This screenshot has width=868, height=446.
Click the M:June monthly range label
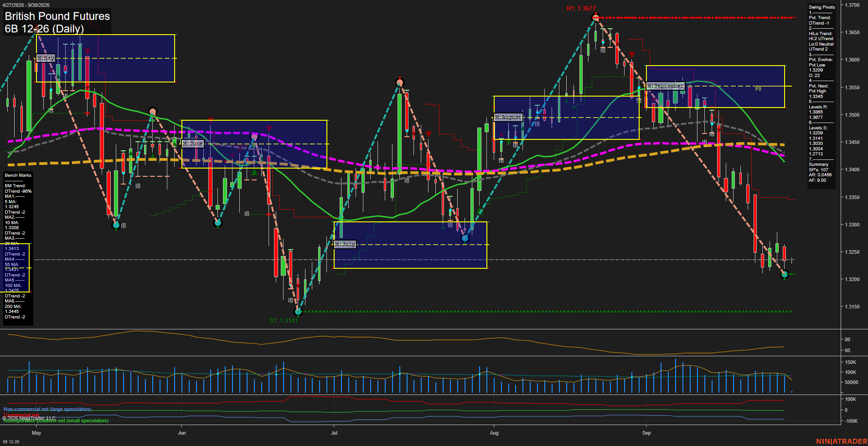[192, 144]
